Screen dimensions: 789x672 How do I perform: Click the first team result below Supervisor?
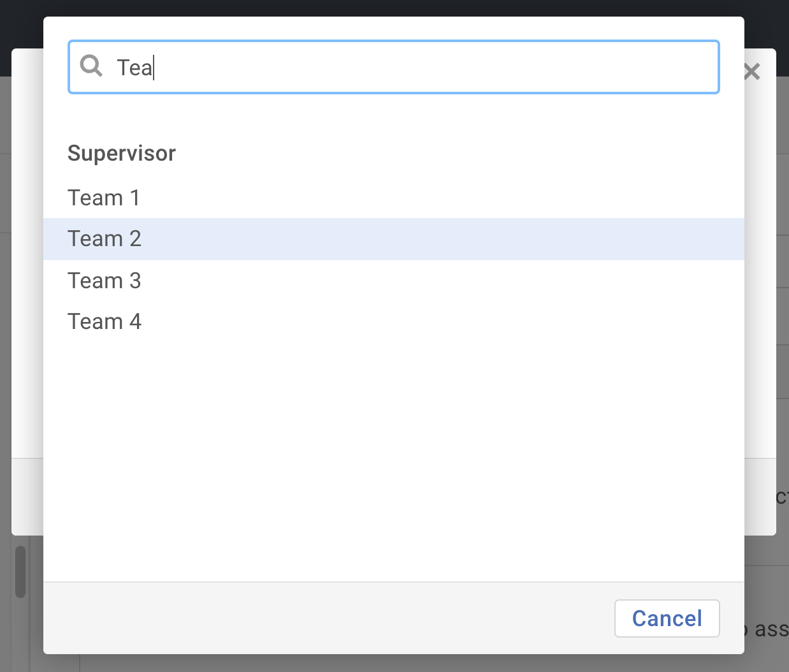point(104,198)
